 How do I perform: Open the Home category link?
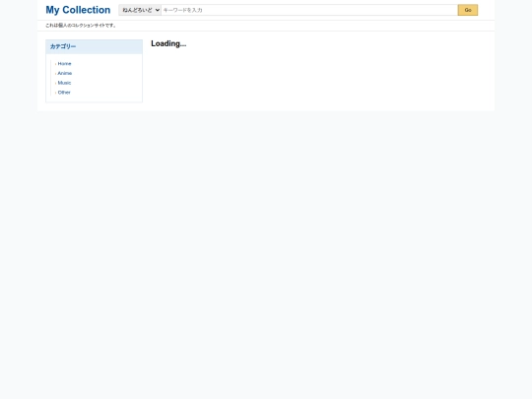(64, 63)
